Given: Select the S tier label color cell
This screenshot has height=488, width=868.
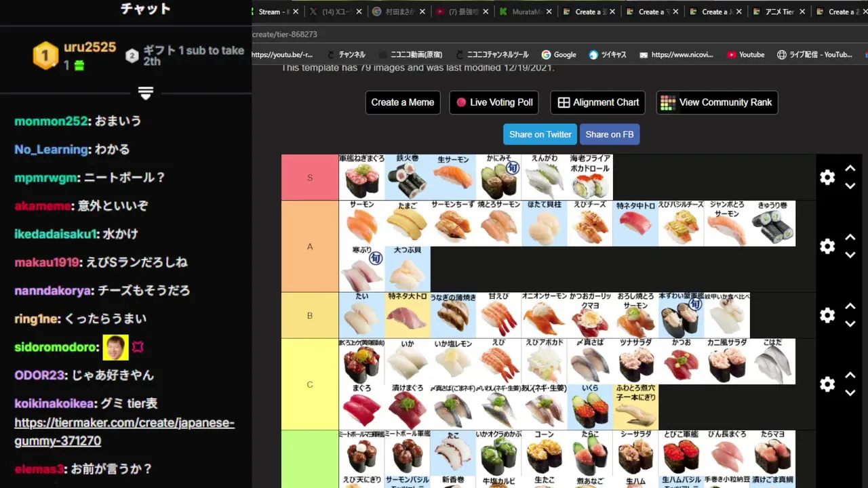Looking at the screenshot, I should pyautogui.click(x=310, y=178).
